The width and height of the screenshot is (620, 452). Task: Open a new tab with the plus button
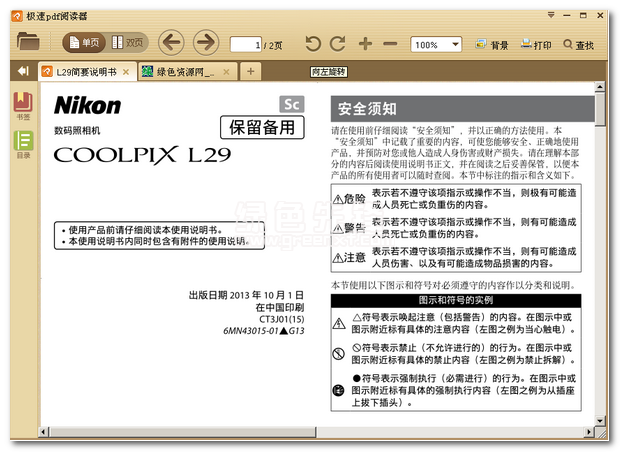[251, 72]
